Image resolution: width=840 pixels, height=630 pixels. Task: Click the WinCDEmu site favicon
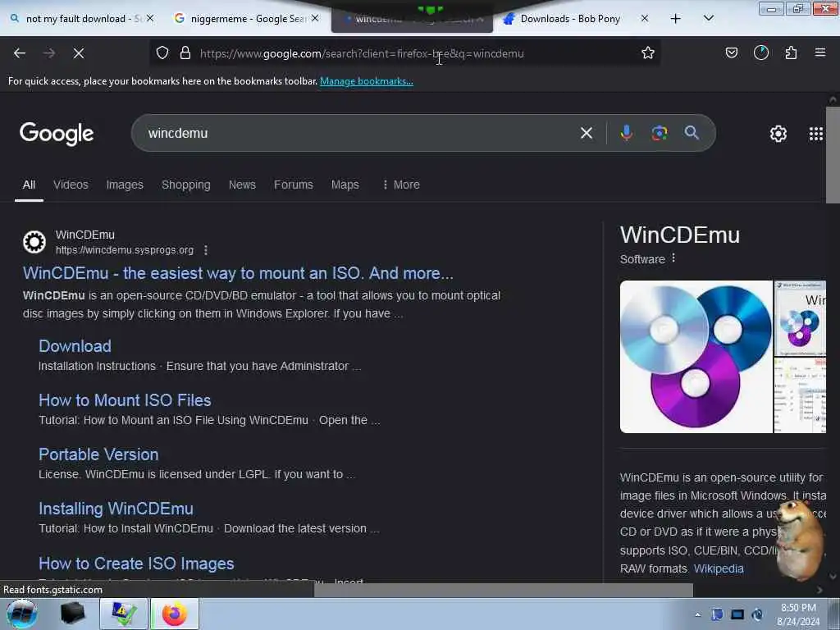coord(34,242)
